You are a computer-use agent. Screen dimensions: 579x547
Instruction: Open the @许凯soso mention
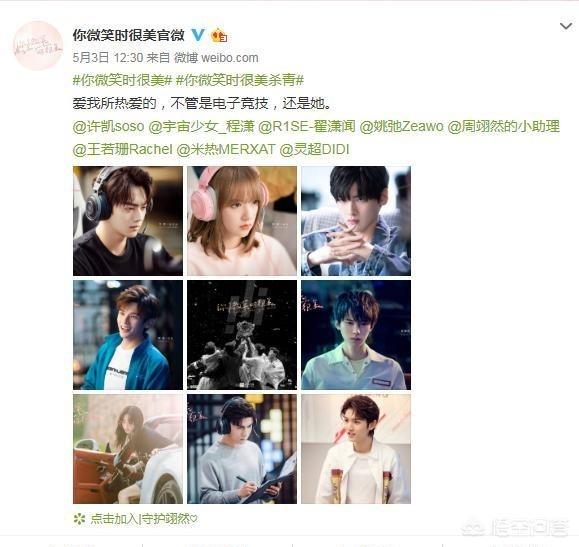point(109,127)
